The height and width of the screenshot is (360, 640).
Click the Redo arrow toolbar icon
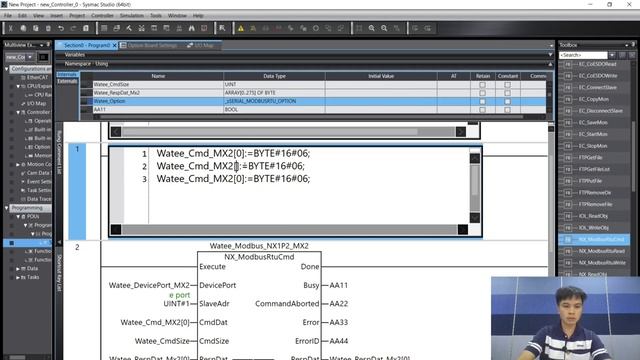pos(73,28)
